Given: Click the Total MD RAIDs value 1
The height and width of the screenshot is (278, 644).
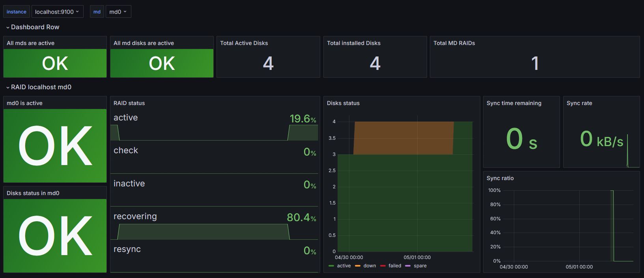Looking at the screenshot, I should (x=535, y=63).
